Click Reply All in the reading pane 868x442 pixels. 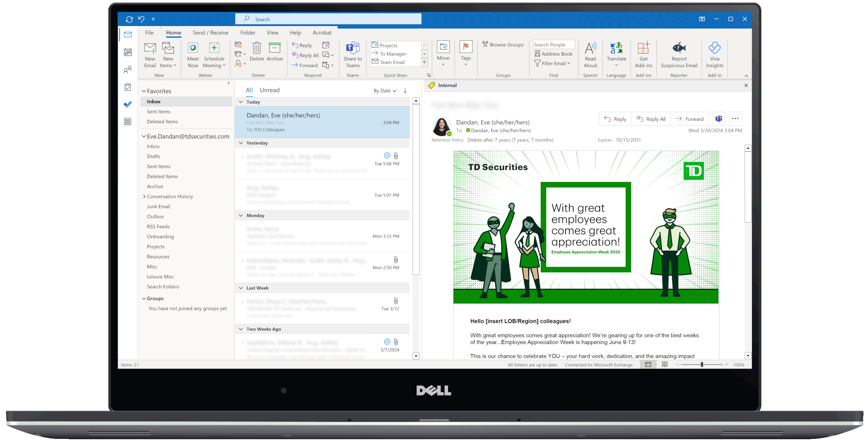click(x=651, y=119)
